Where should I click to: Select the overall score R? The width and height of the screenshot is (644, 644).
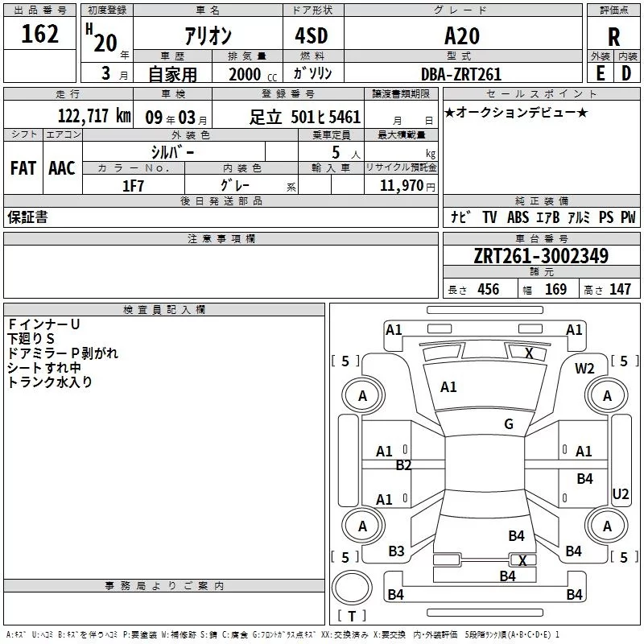coord(613,37)
